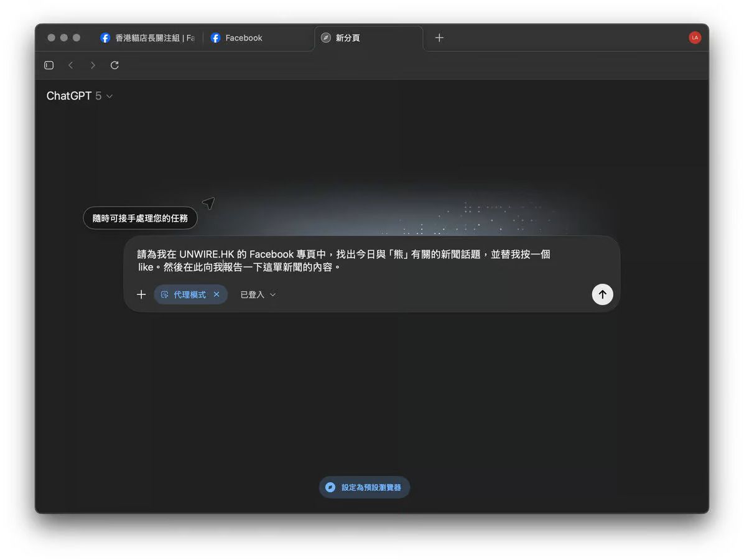Click the agent icon inside 代理模式 chip

click(164, 294)
